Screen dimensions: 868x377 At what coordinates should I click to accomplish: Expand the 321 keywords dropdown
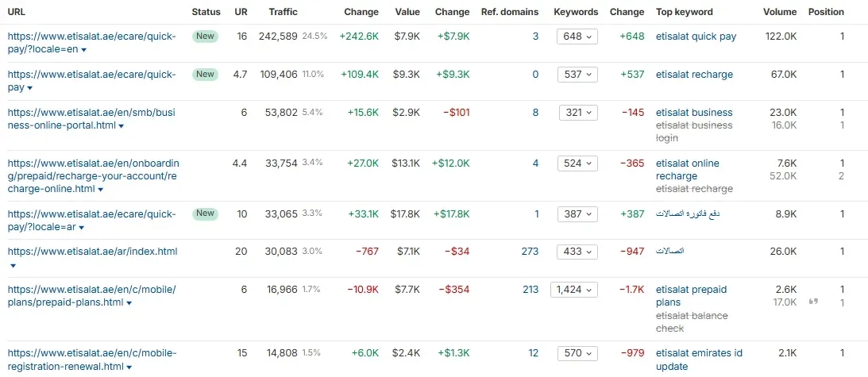[578, 113]
